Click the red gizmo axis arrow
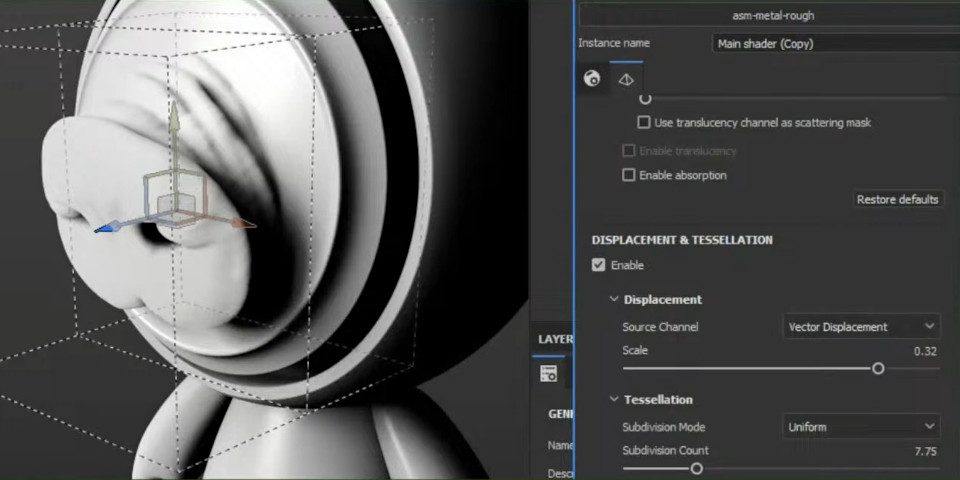Screen dimensions: 960x480 pyautogui.click(x=244, y=224)
